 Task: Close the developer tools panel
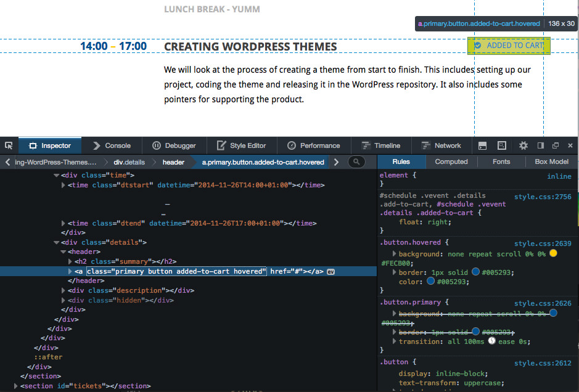(x=570, y=145)
